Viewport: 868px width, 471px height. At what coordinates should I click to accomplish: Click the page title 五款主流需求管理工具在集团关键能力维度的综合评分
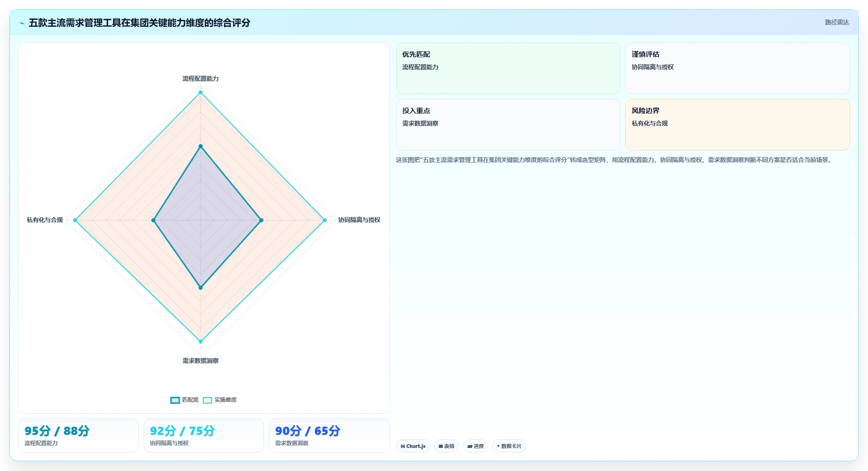[139, 23]
